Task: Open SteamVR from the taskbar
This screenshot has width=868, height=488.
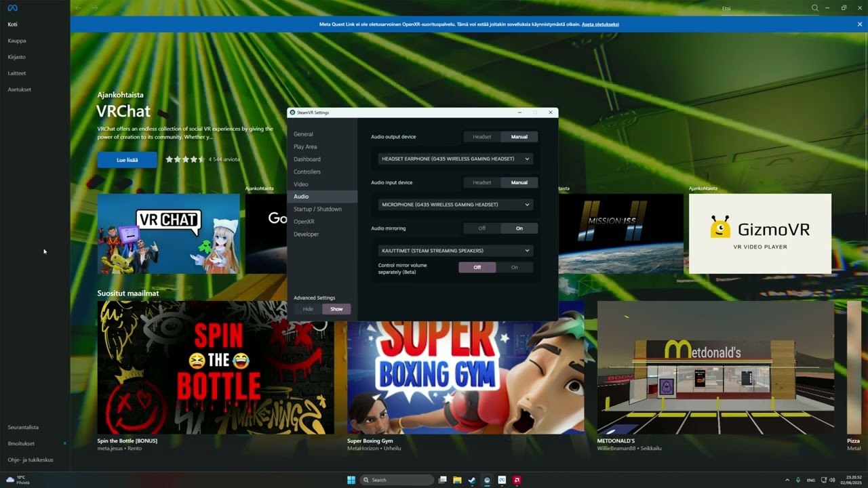Action: pyautogui.click(x=487, y=480)
